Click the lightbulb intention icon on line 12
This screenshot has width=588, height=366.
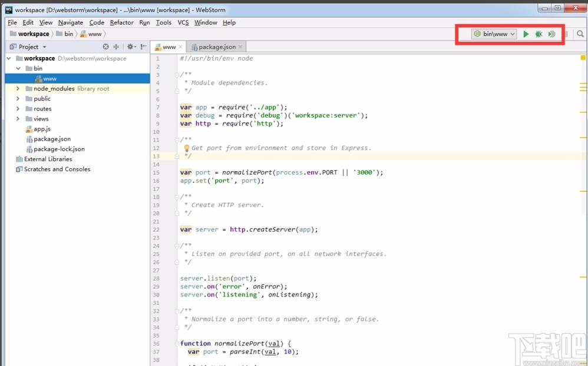click(x=186, y=148)
